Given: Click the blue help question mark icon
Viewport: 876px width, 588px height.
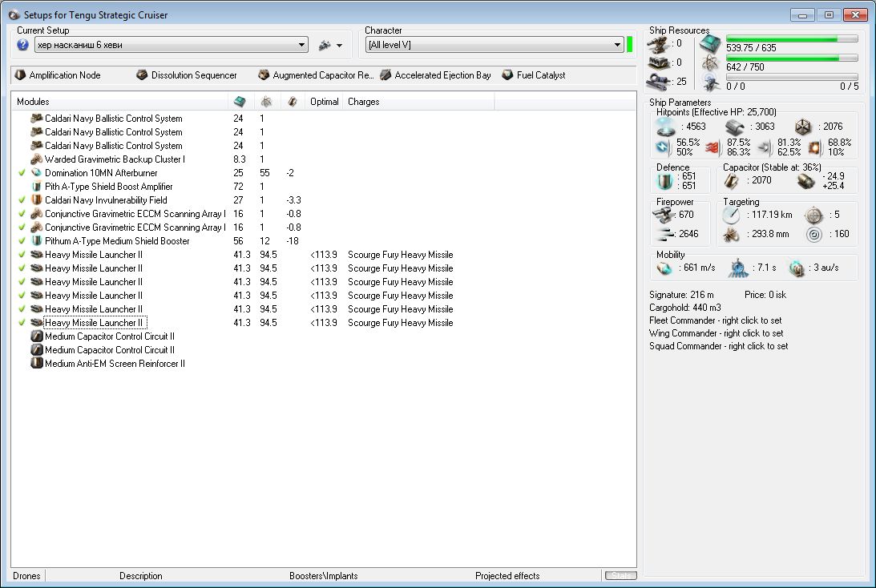Looking at the screenshot, I should tap(22, 45).
